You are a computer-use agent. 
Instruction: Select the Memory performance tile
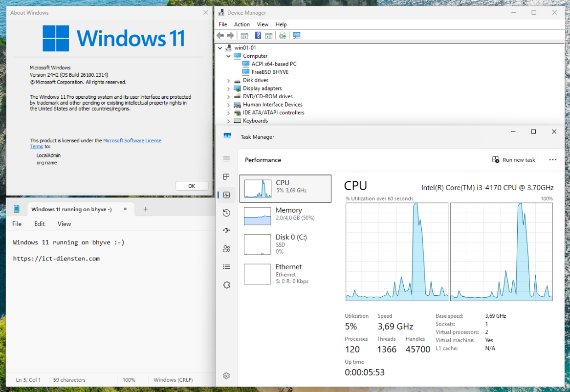pyautogui.click(x=285, y=216)
